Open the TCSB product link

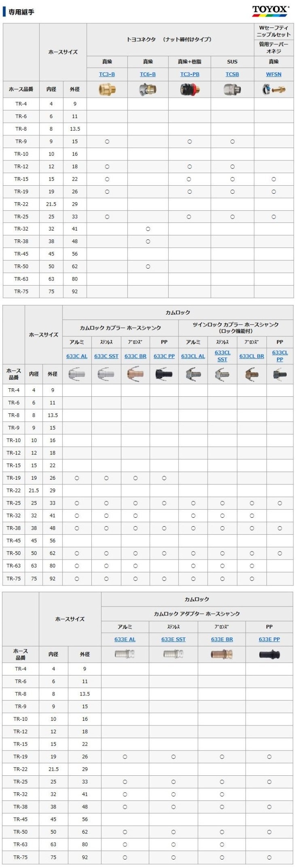click(x=232, y=74)
